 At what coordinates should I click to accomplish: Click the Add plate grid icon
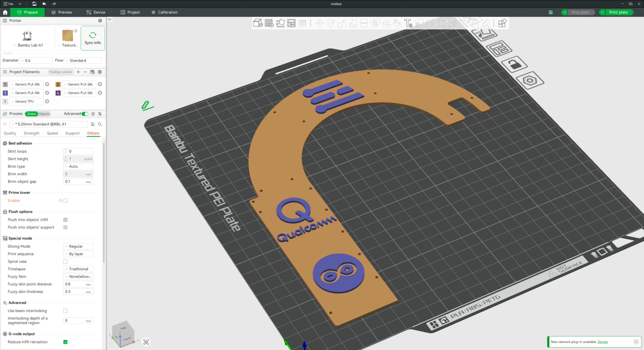click(x=269, y=23)
